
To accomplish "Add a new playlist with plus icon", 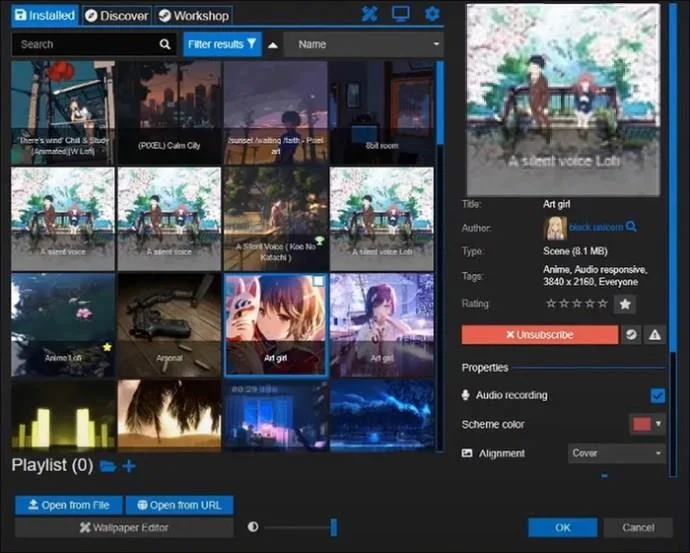I will 129,466.
